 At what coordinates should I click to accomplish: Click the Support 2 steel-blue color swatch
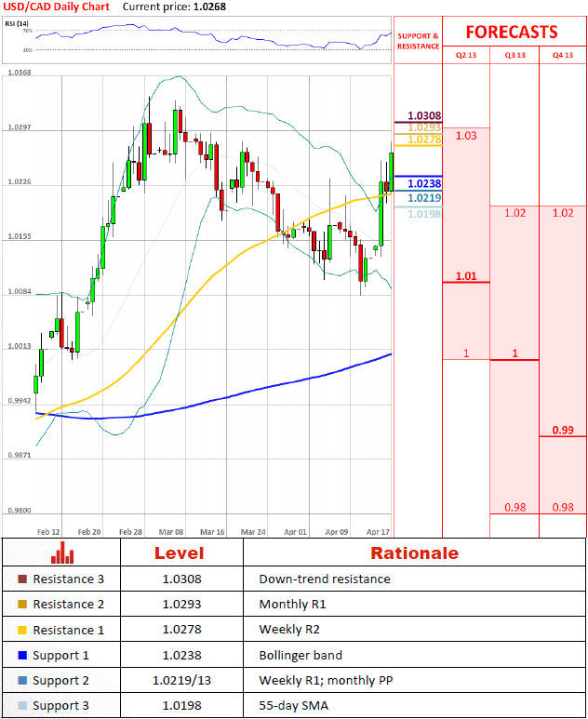[x=22, y=681]
